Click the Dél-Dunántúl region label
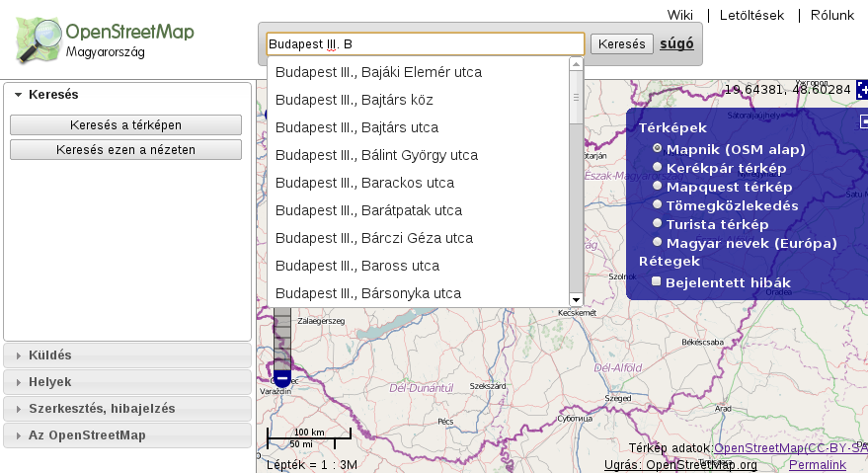The height and width of the screenshot is (473, 868). pos(422,388)
